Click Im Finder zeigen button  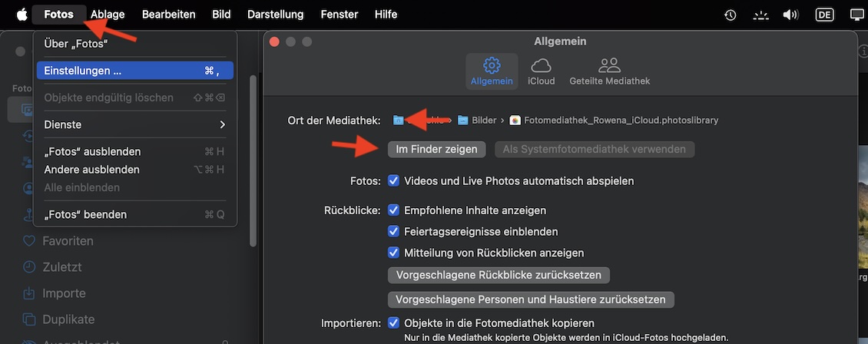coord(436,149)
